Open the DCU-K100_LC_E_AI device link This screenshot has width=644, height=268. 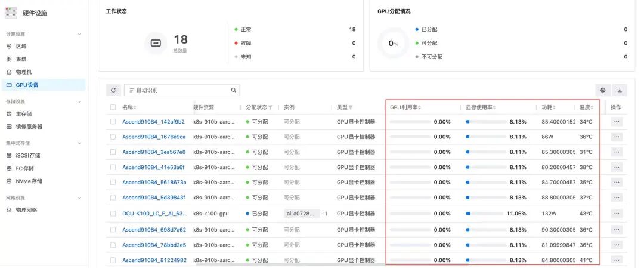coord(155,214)
